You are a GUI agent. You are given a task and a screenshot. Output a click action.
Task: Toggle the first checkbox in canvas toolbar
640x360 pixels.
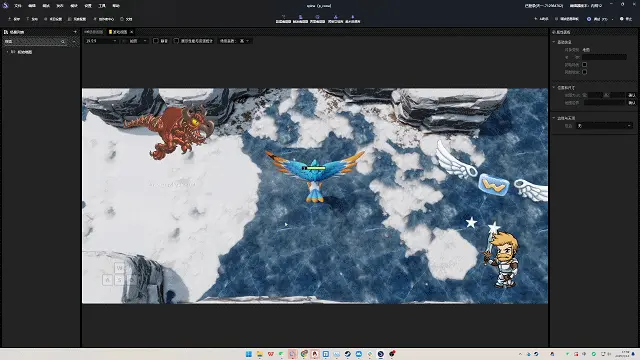pyautogui.click(x=156, y=41)
